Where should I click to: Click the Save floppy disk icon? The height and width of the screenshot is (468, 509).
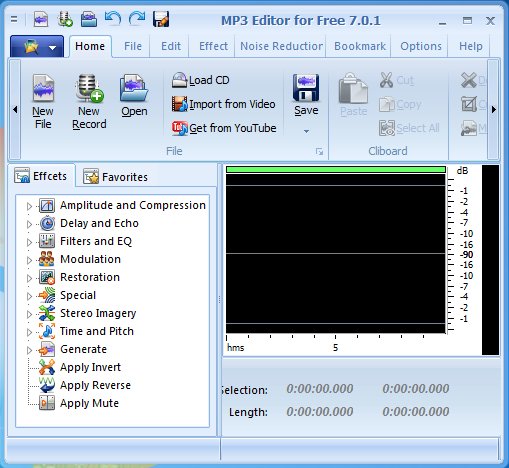306,88
